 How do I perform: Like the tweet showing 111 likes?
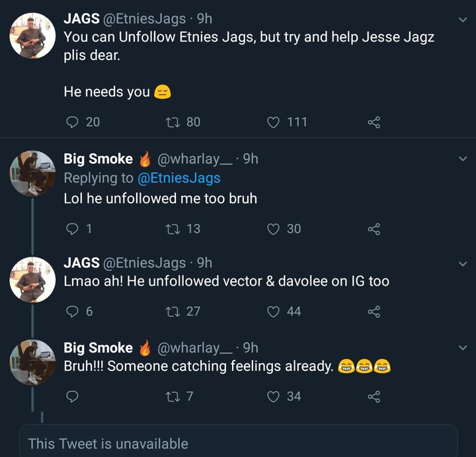(273, 122)
